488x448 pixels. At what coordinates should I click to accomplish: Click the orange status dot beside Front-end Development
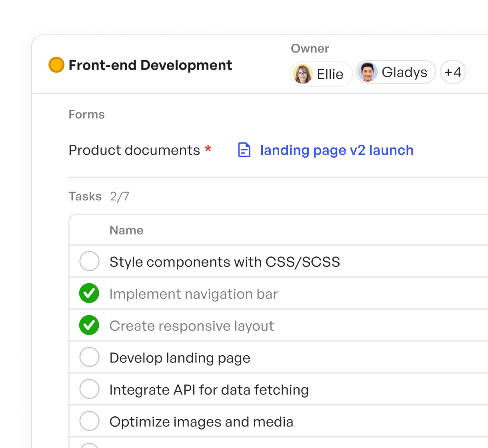(56, 65)
